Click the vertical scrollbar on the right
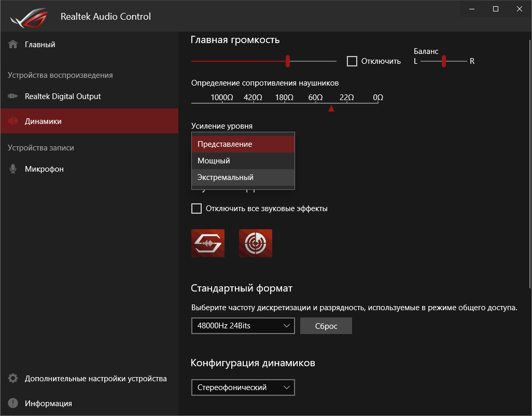 pos(529,156)
